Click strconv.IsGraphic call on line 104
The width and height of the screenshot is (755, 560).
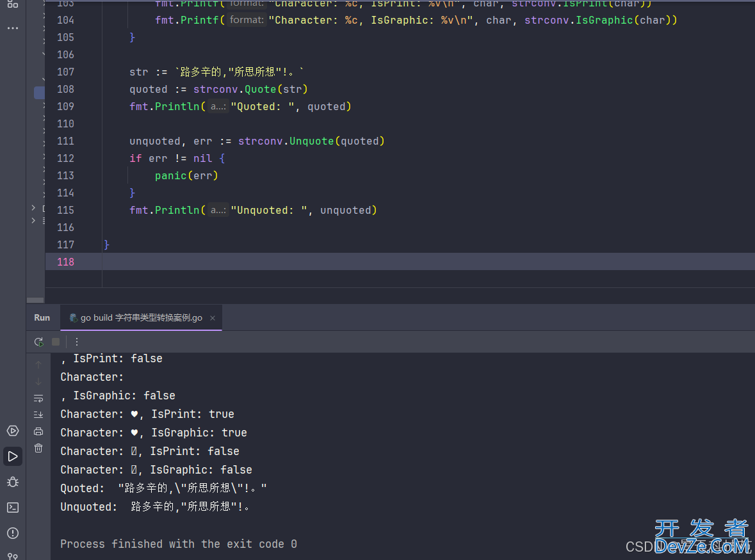[x=601, y=20]
